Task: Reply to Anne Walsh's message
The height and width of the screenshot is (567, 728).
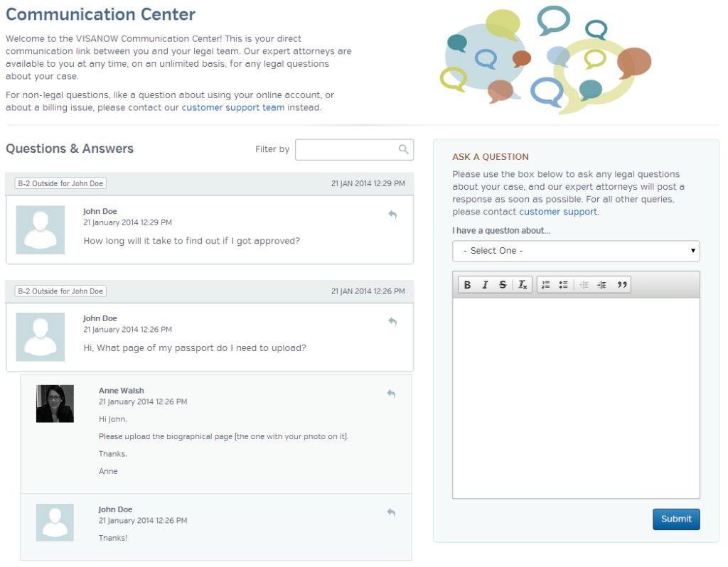Action: (392, 394)
